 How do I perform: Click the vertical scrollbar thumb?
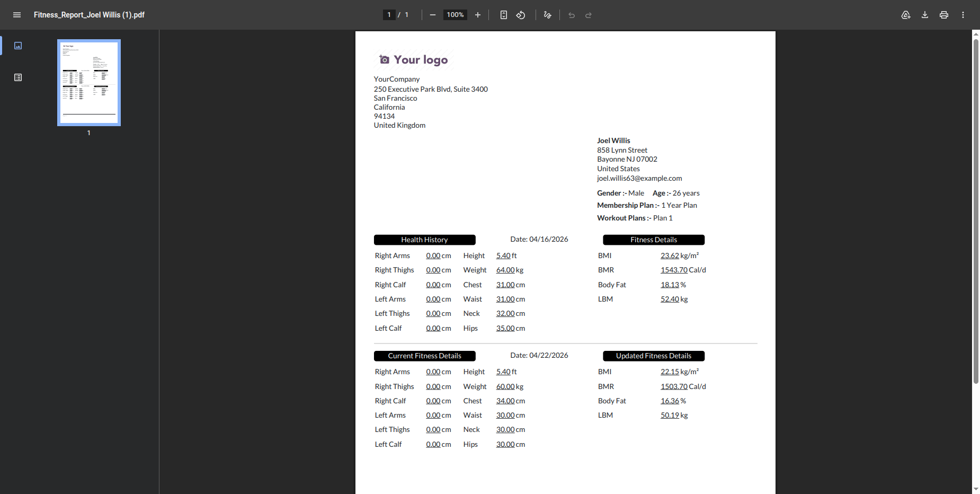pyautogui.click(x=976, y=211)
